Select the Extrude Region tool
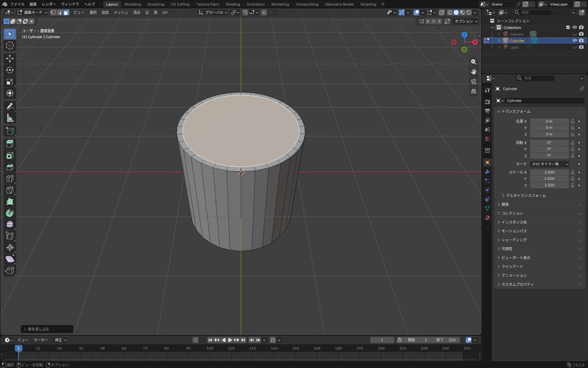This screenshot has height=368, width=588. point(10,144)
